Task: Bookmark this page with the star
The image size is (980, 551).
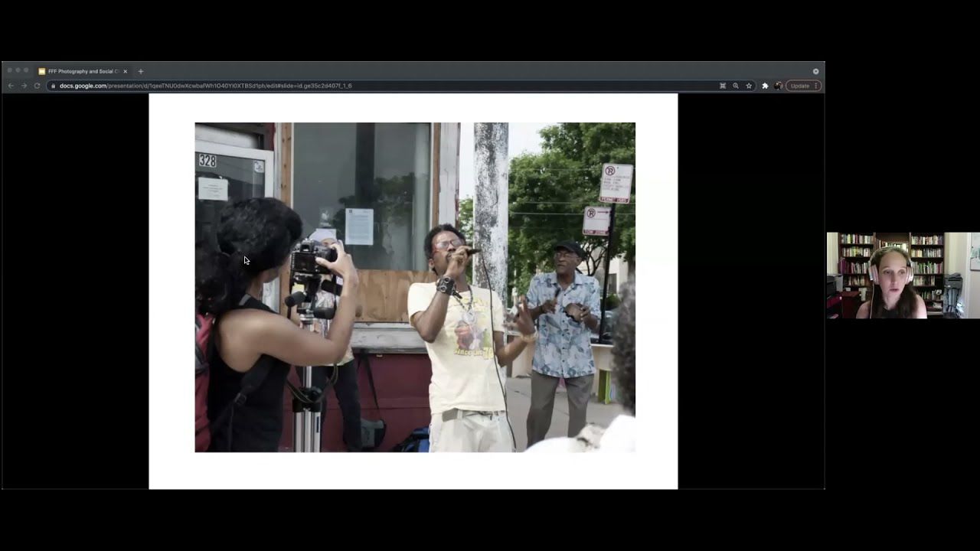Action: coord(750,86)
